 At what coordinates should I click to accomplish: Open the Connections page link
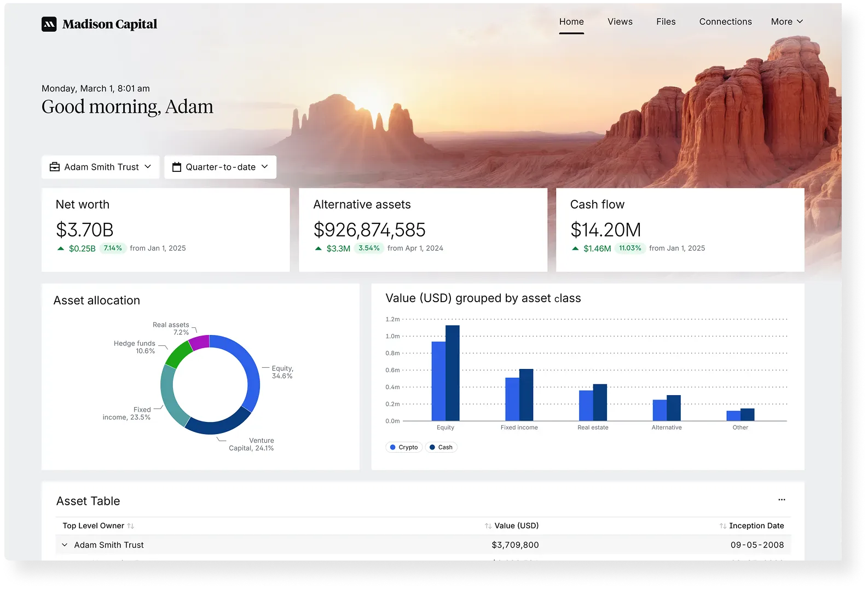pos(725,22)
